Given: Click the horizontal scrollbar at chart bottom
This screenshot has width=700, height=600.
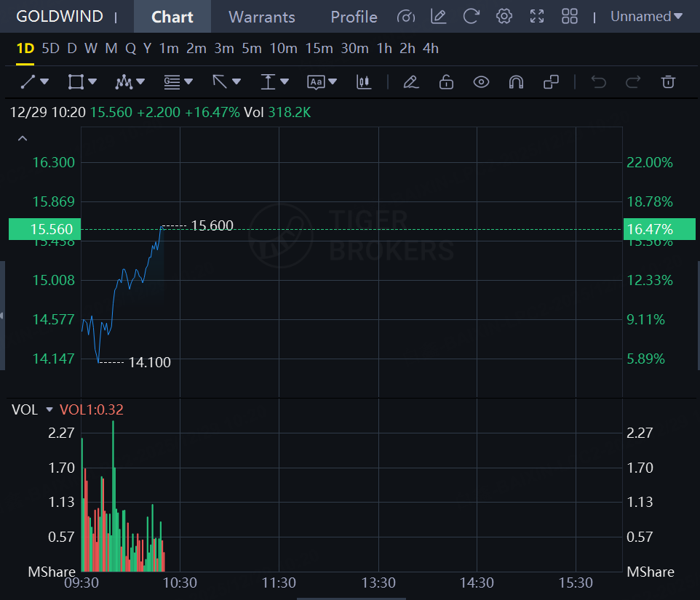Looking at the screenshot, I should (x=351, y=599).
